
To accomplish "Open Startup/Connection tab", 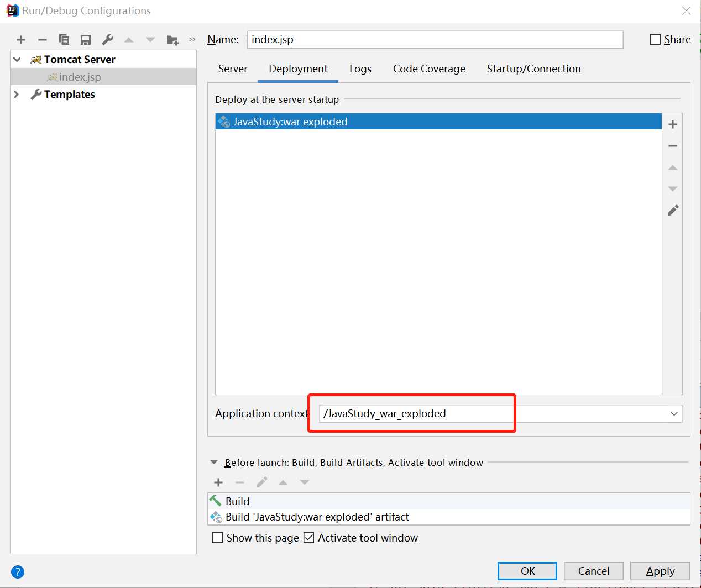I will click(534, 69).
